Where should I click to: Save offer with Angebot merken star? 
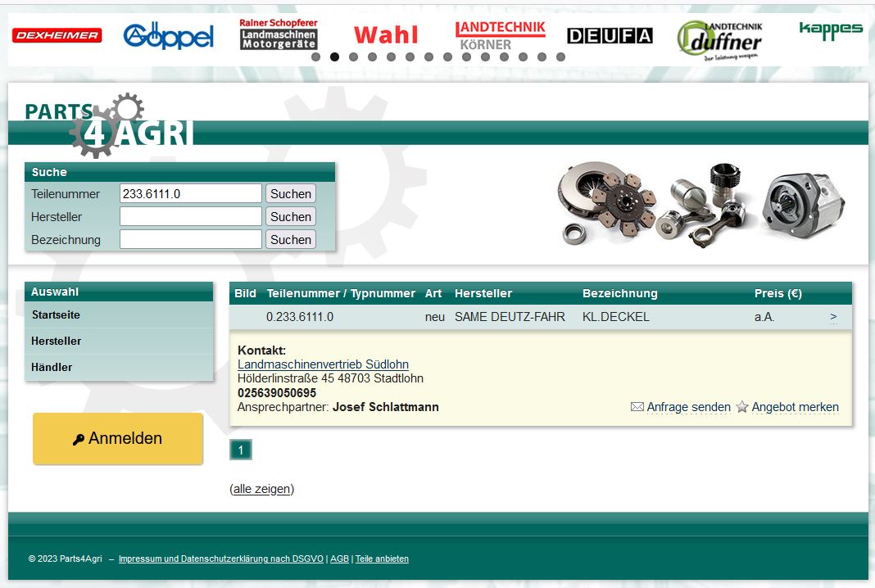pos(787,407)
